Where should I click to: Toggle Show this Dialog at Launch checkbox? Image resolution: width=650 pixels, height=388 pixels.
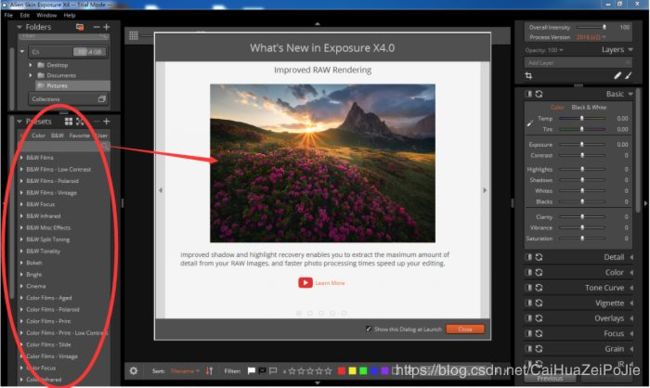point(368,329)
